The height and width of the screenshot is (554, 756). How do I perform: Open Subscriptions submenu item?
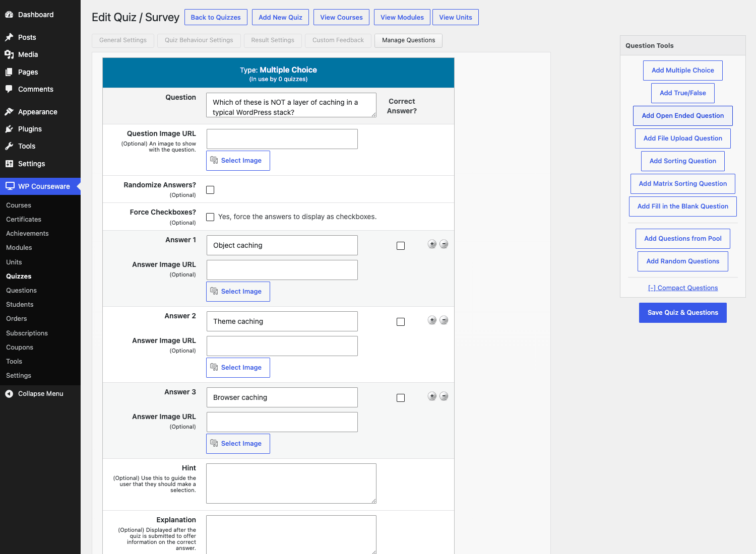pyautogui.click(x=27, y=333)
